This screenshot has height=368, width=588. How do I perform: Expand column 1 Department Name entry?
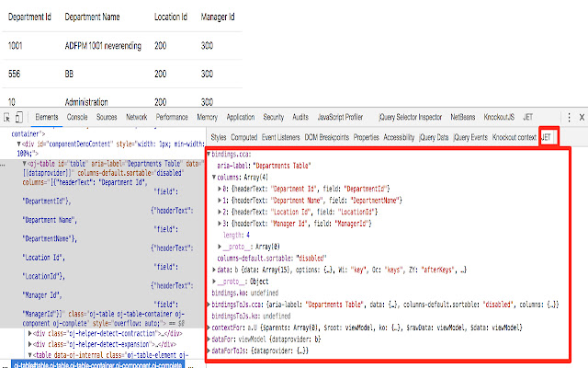[220, 201]
